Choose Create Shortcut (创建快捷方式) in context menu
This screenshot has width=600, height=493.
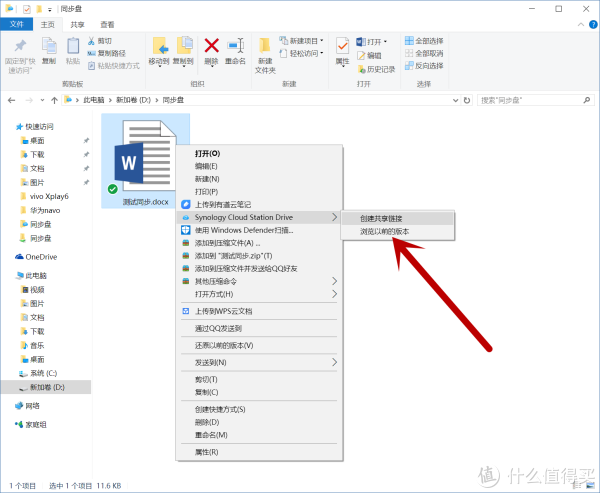259,409
